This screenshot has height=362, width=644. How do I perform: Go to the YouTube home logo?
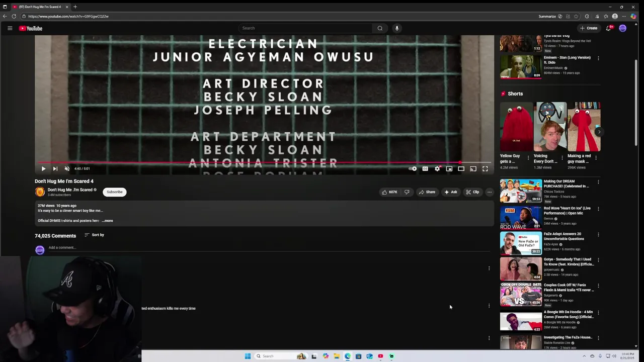(x=31, y=28)
